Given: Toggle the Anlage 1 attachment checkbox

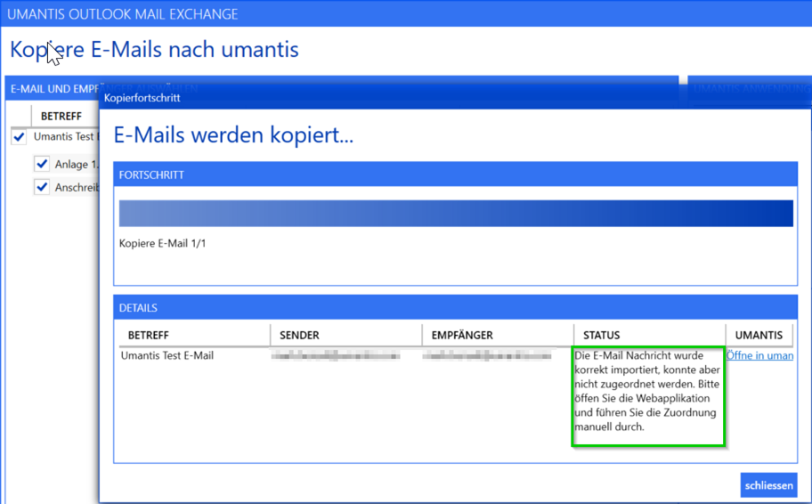Looking at the screenshot, I should (x=42, y=164).
